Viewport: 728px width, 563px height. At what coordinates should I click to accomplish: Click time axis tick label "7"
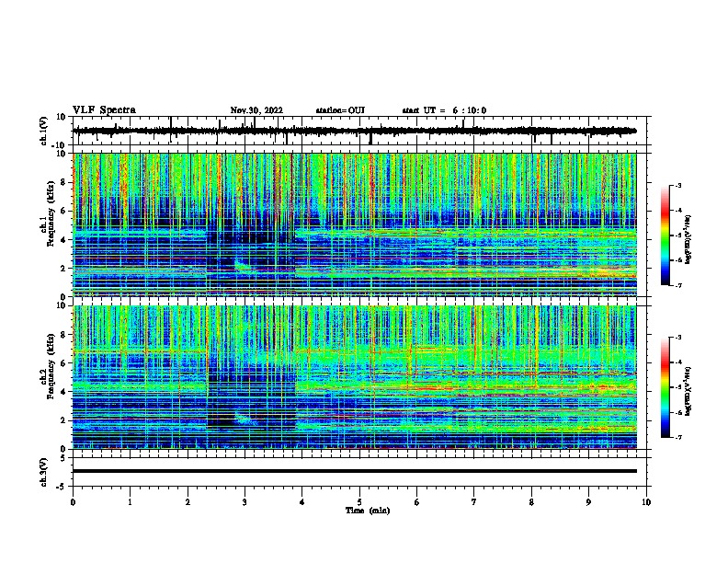click(x=474, y=502)
